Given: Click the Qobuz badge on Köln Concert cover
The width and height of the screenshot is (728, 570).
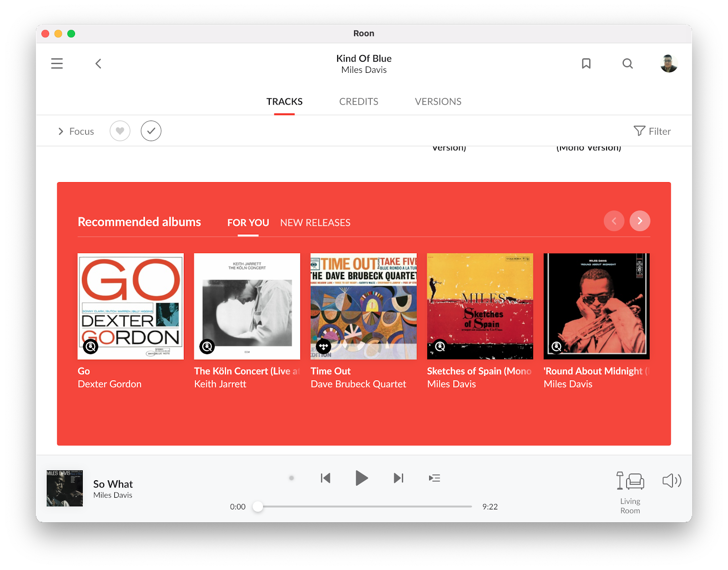Looking at the screenshot, I should coord(207,346).
